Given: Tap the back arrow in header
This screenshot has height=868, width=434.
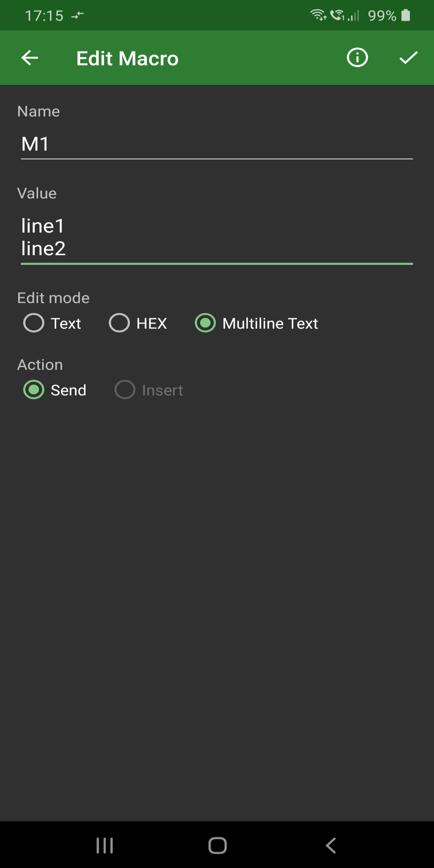Looking at the screenshot, I should pyautogui.click(x=30, y=58).
